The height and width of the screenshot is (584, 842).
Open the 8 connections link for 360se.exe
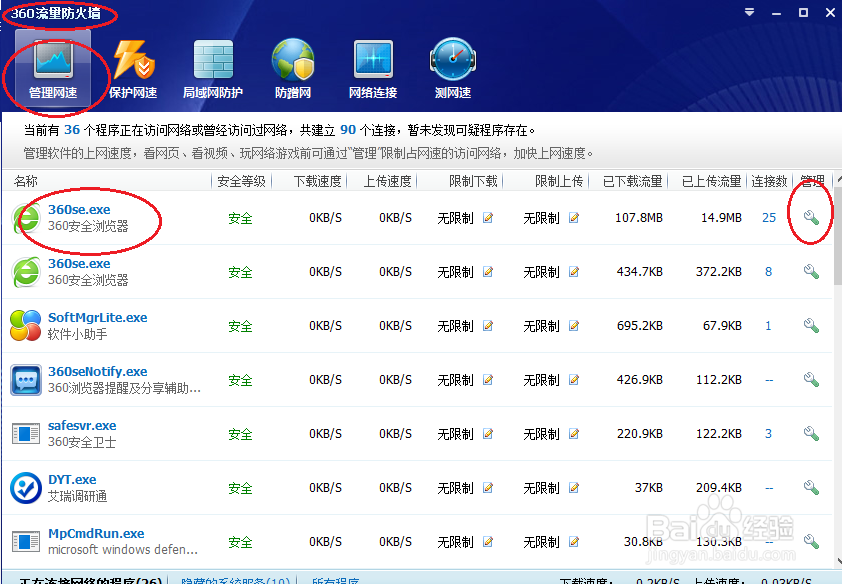tap(768, 272)
